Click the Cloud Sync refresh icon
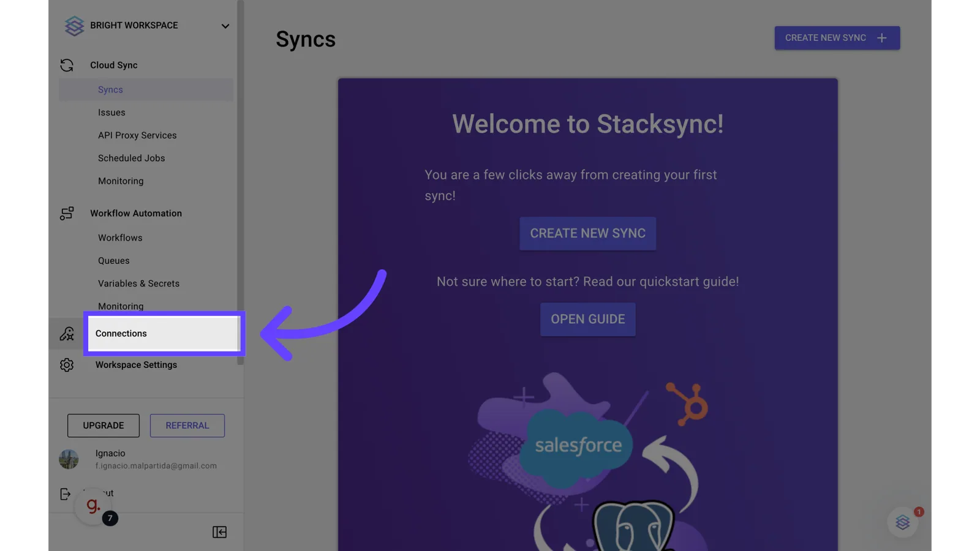Screen dimensions: 980x551 coord(67,65)
